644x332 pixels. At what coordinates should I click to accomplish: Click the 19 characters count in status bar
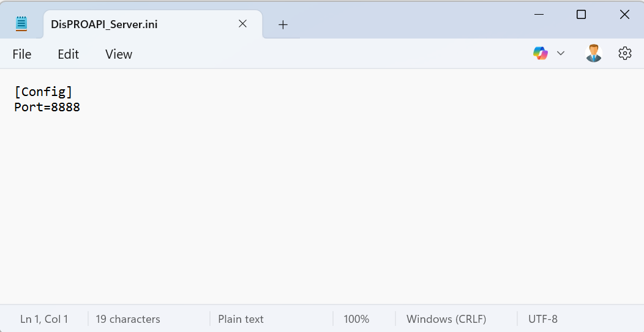[x=128, y=319]
